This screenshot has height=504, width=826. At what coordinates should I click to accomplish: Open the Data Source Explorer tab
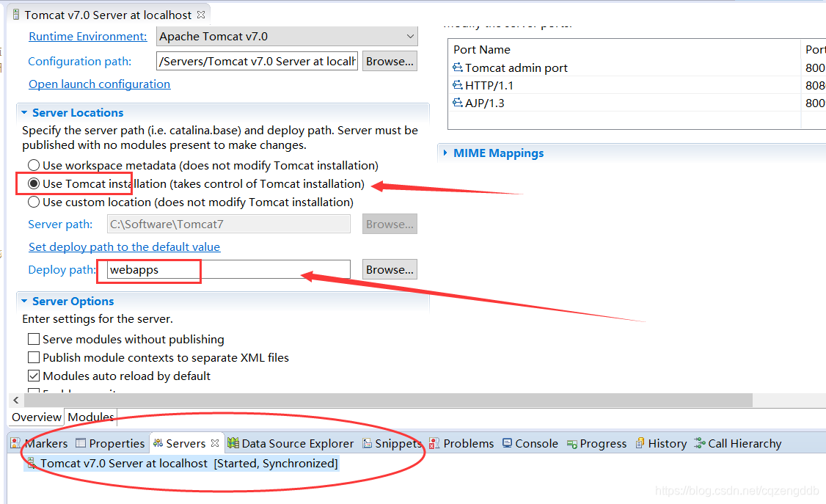tap(290, 443)
